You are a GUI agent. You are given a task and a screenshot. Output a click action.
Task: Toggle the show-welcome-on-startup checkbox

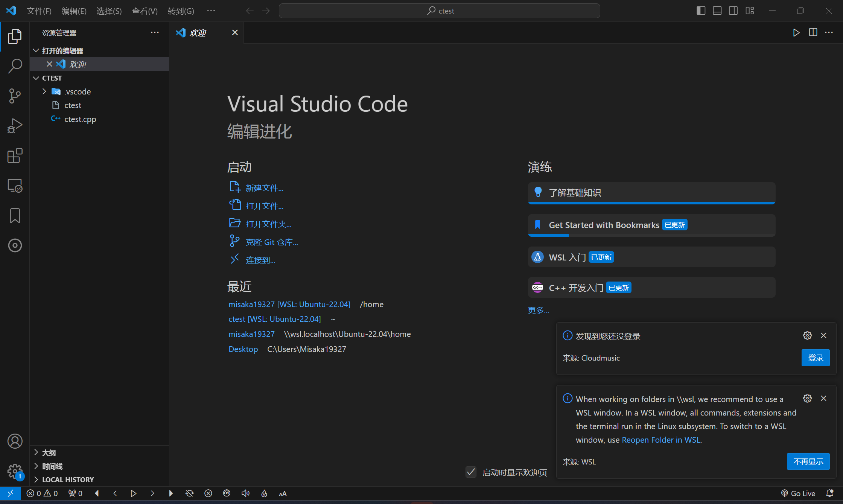coord(471,472)
